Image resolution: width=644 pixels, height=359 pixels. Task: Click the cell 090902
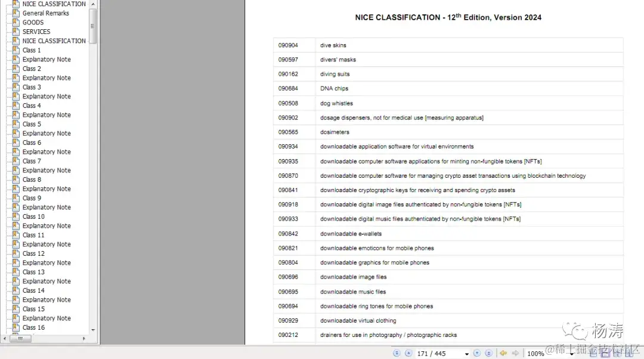tap(288, 117)
